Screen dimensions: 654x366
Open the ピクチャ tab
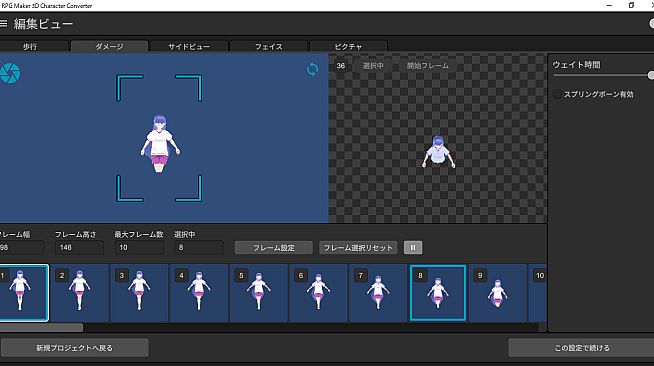348,47
